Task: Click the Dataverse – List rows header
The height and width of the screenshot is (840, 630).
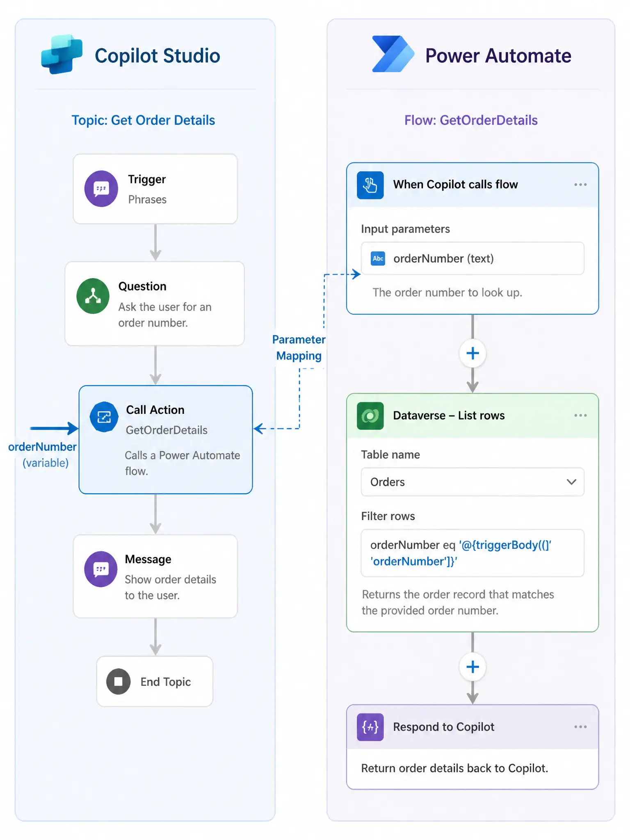Action: 472,416
